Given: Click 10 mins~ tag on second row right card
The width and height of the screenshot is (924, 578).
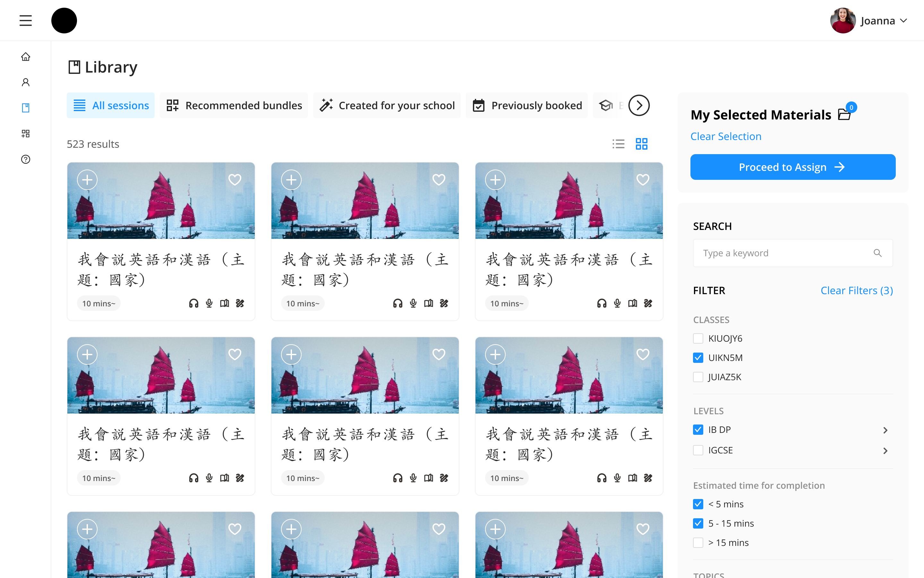Looking at the screenshot, I should pos(507,478).
